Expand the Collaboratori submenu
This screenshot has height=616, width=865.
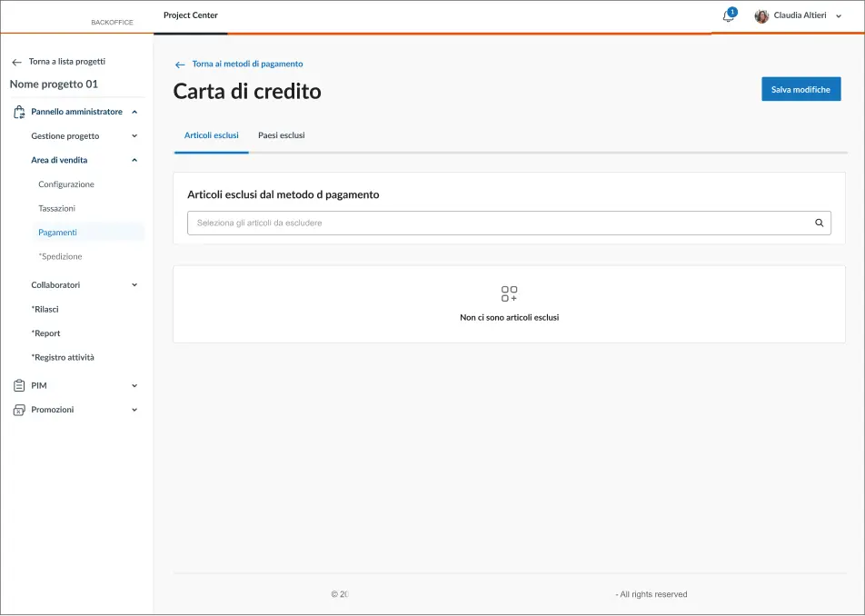click(x=134, y=285)
